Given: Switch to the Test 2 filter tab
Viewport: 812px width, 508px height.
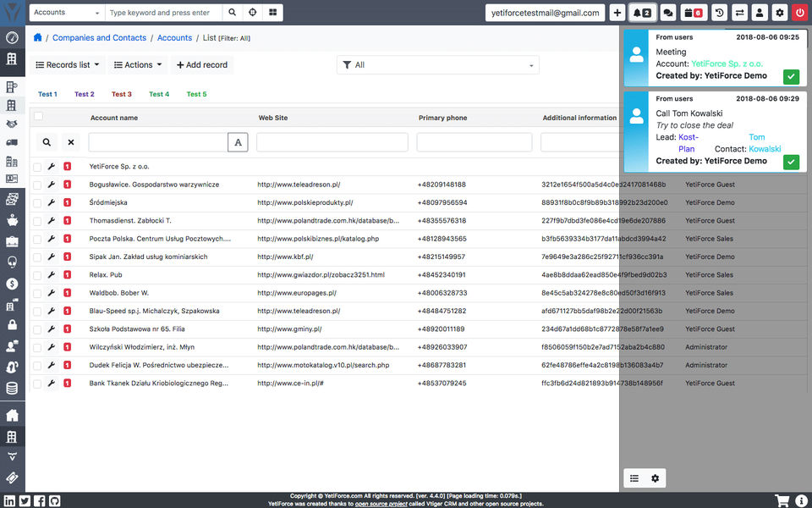Looking at the screenshot, I should tap(85, 94).
